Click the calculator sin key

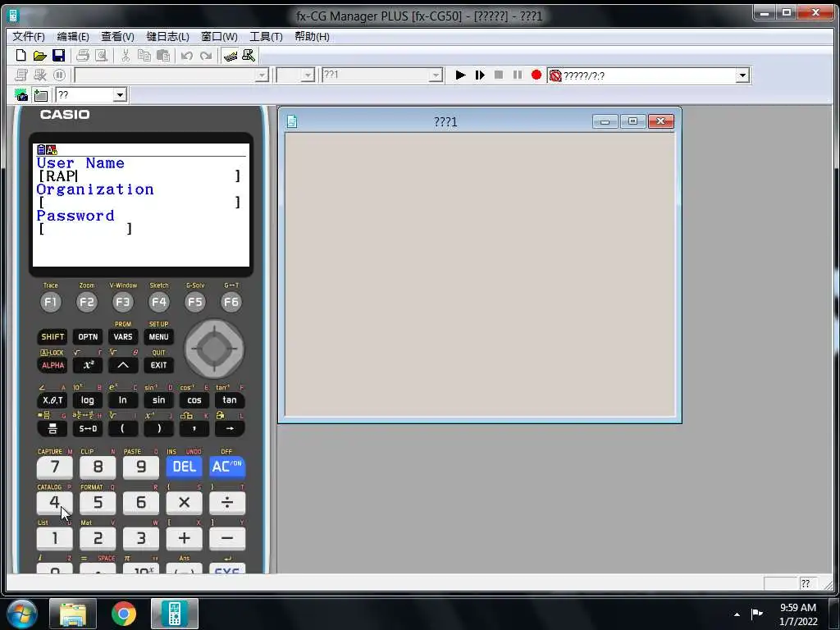tap(158, 400)
